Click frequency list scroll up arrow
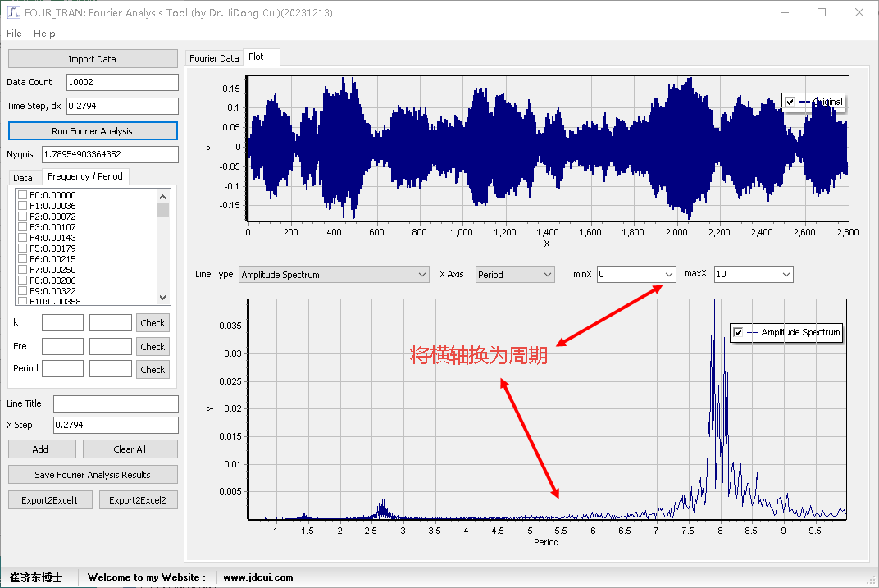 point(162,196)
